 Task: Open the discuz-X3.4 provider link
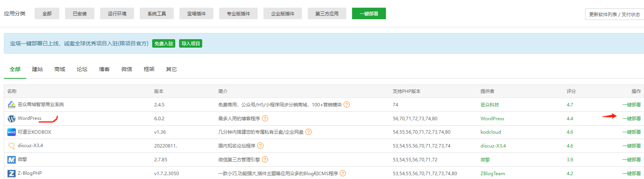tap(493, 146)
